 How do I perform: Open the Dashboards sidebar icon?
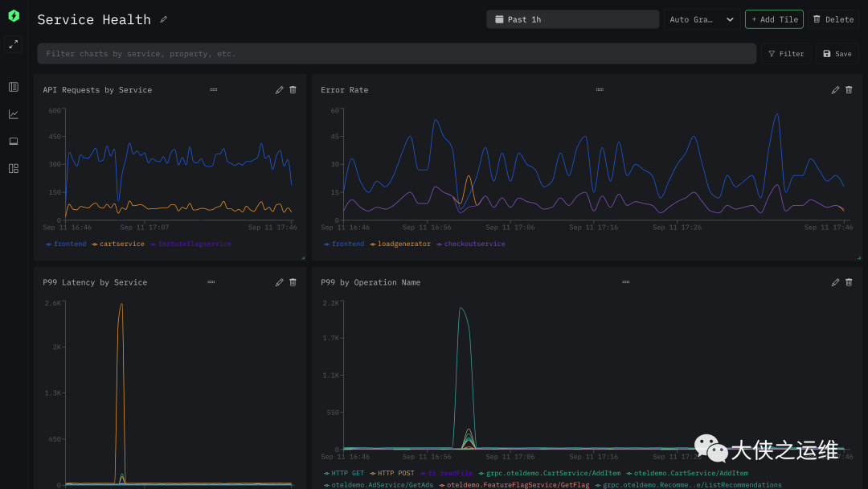tap(14, 168)
